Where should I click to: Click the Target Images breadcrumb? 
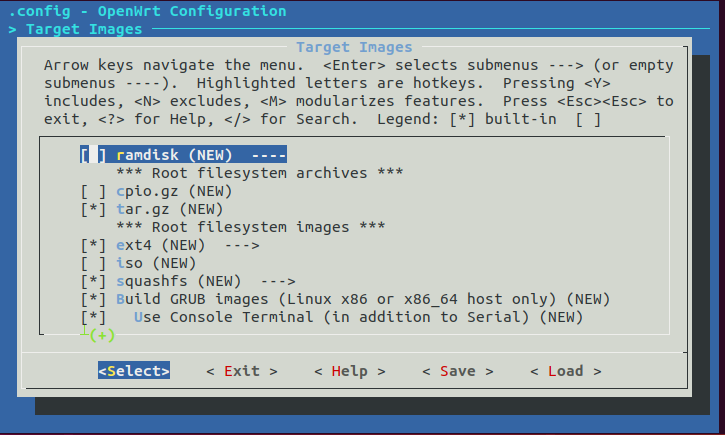pos(84,29)
